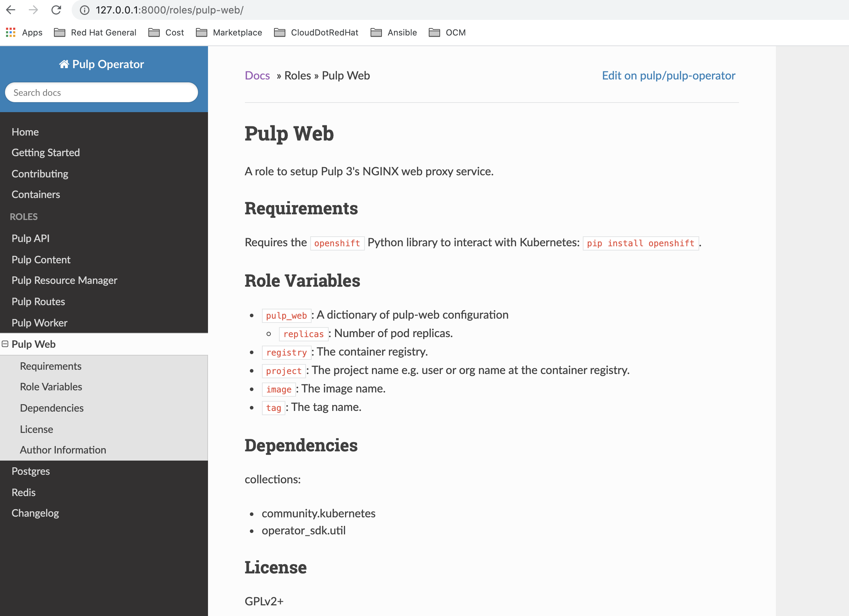Image resolution: width=849 pixels, height=616 pixels.
Task: Jump to Dependencies subsection in sidebar
Action: (x=52, y=408)
